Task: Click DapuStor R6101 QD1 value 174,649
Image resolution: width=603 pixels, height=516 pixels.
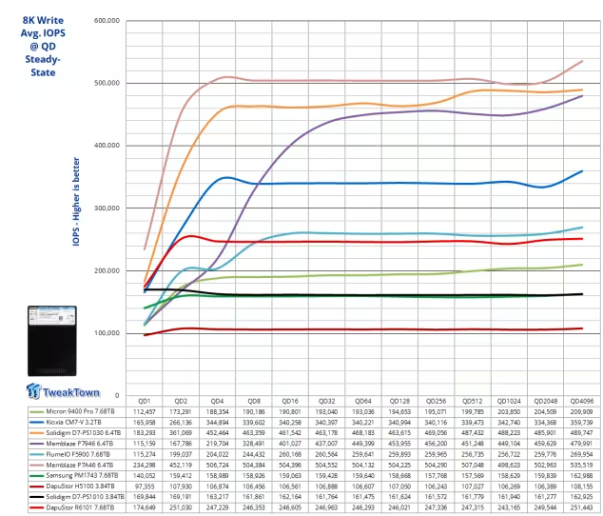Action: point(144,508)
